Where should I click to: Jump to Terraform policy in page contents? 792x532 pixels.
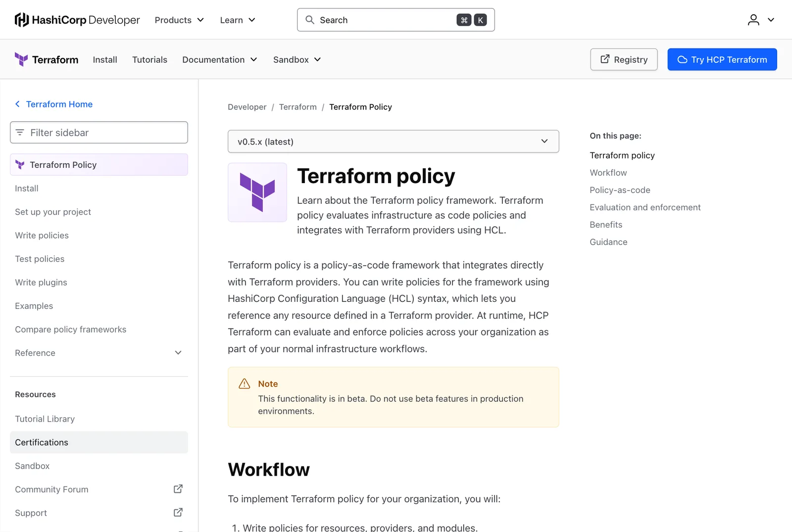[x=622, y=155]
